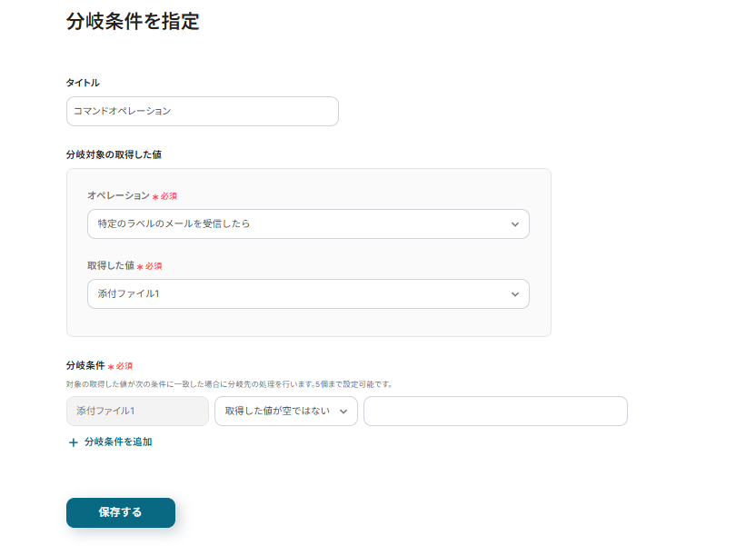Image resolution: width=756 pixels, height=546 pixels.
Task: Click the help text 対象の取得した値が次の条件に…
Action: [230, 384]
